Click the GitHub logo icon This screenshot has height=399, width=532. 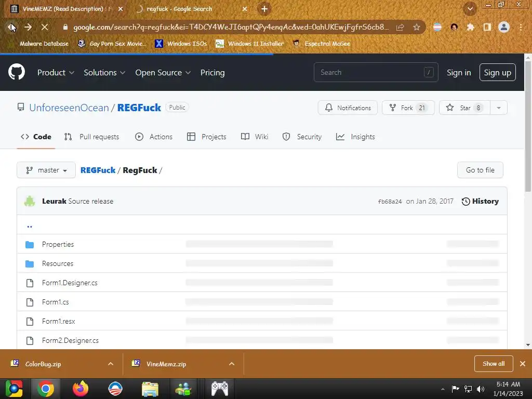click(x=17, y=72)
